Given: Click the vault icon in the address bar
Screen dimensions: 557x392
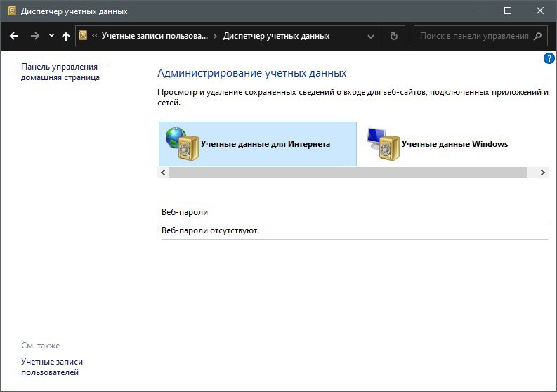Looking at the screenshot, I should tap(83, 36).
